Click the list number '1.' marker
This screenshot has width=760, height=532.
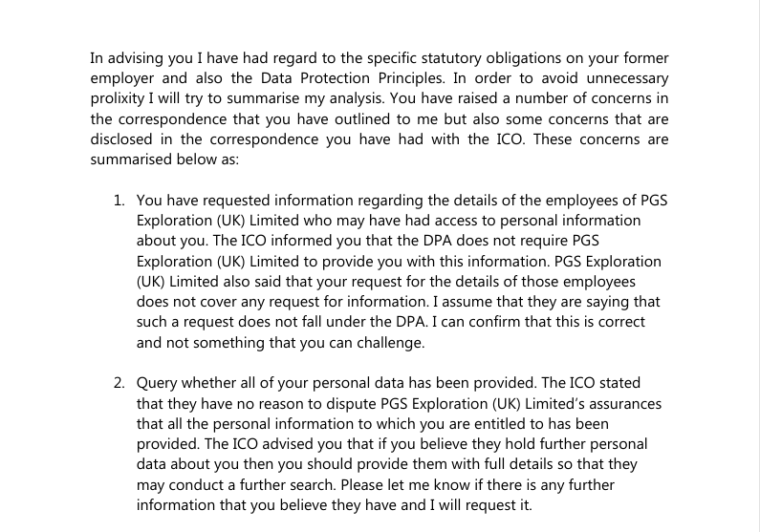(119, 201)
